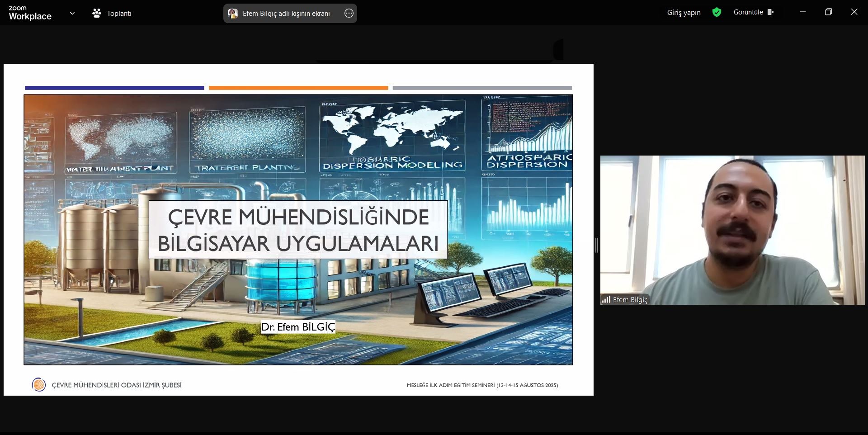Open the Toplantı tab
Screen dimensions: 868x435
(118, 14)
